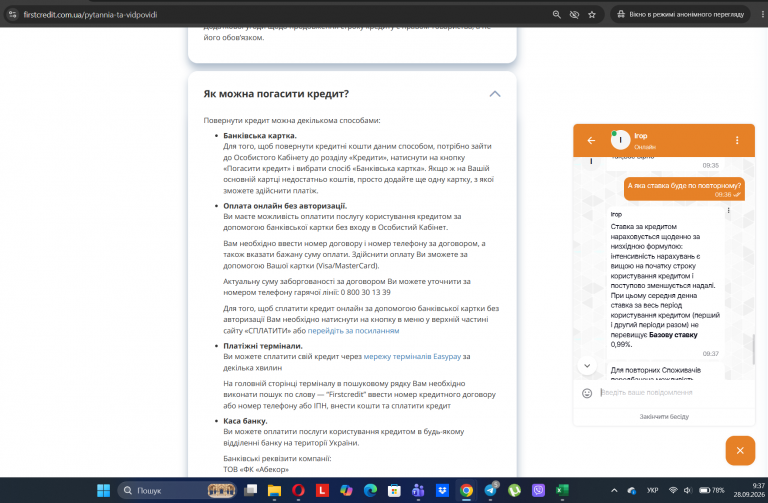Click the crossed-eye tracking protection icon
768x503 pixels.
tap(574, 15)
